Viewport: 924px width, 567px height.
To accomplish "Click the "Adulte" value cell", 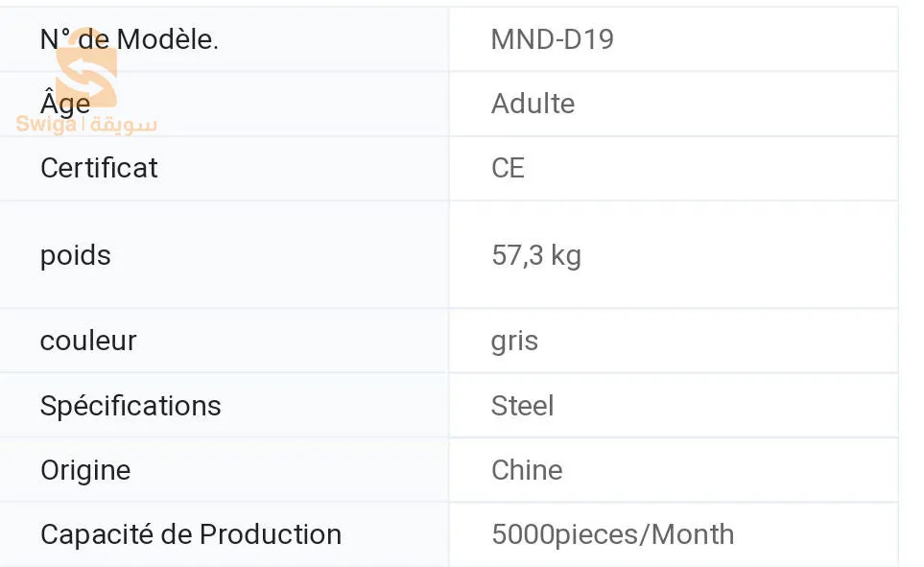I will point(533,104).
